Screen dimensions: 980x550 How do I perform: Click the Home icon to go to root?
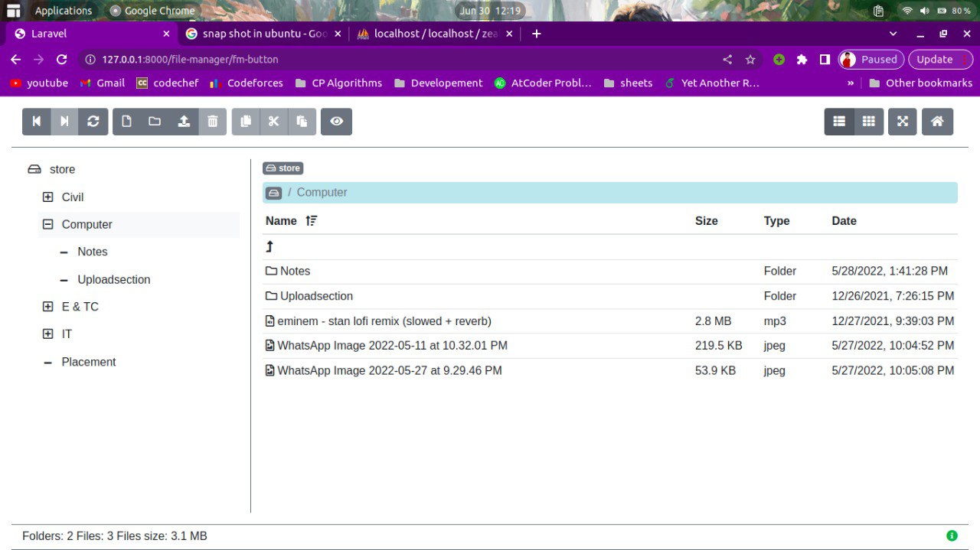tap(937, 121)
